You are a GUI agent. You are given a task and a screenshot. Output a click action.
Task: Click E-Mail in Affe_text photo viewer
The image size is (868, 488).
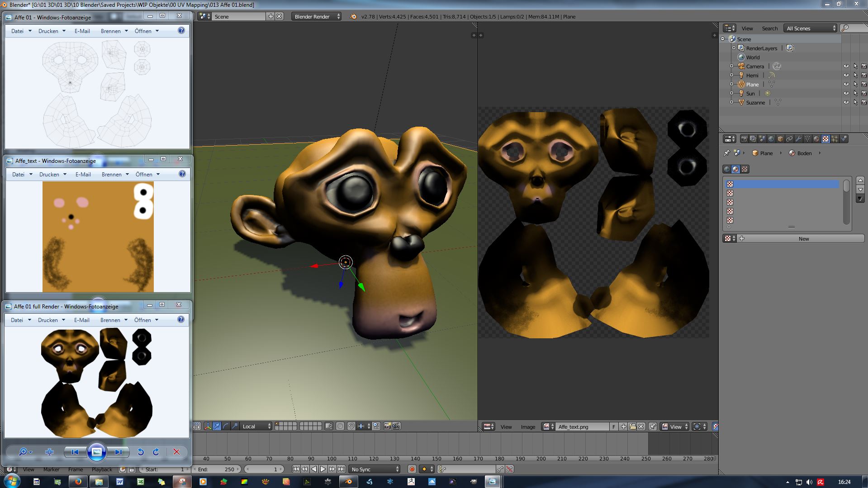[x=83, y=174]
